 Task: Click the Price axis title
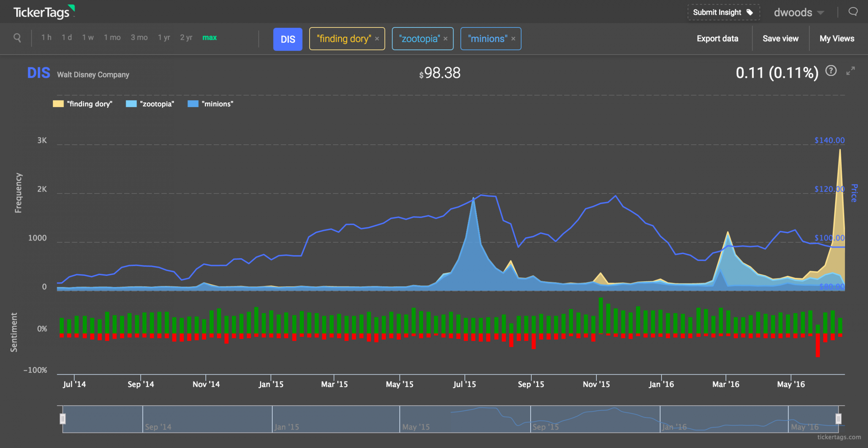(854, 193)
